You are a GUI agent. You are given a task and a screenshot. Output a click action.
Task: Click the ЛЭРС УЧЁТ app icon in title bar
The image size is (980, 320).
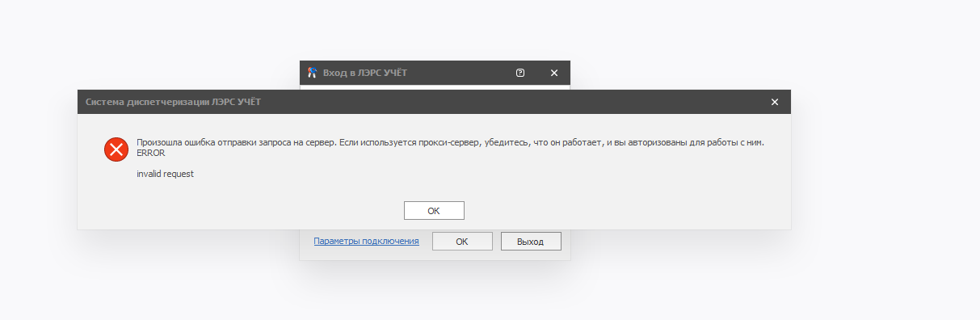tap(313, 73)
